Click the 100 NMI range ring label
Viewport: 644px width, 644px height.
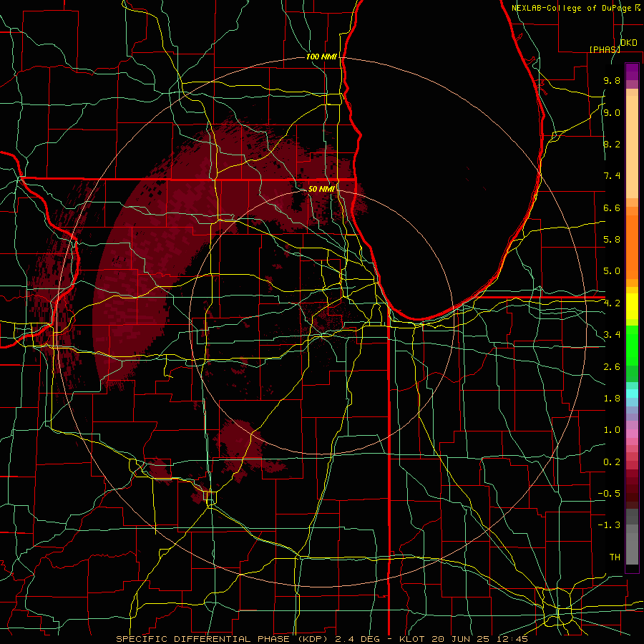tap(321, 57)
